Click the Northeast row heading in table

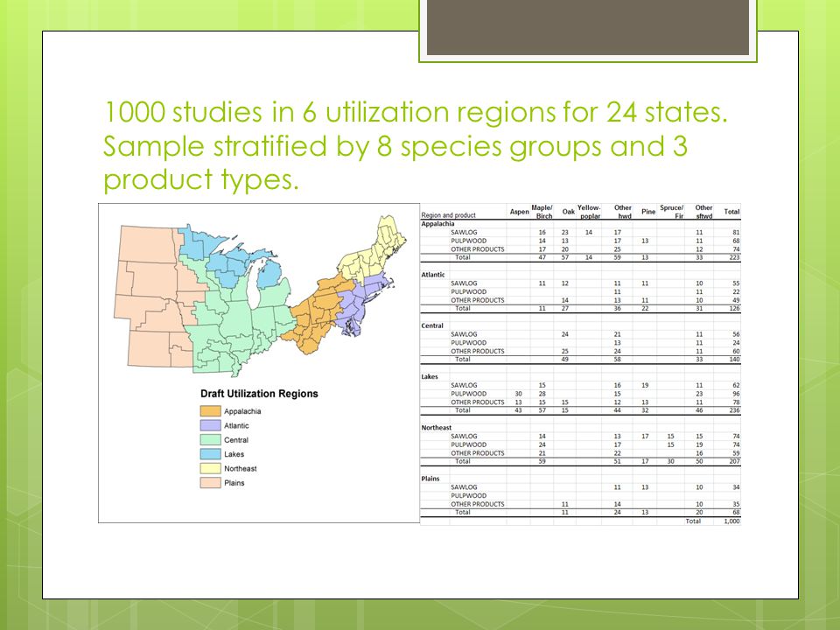click(436, 428)
